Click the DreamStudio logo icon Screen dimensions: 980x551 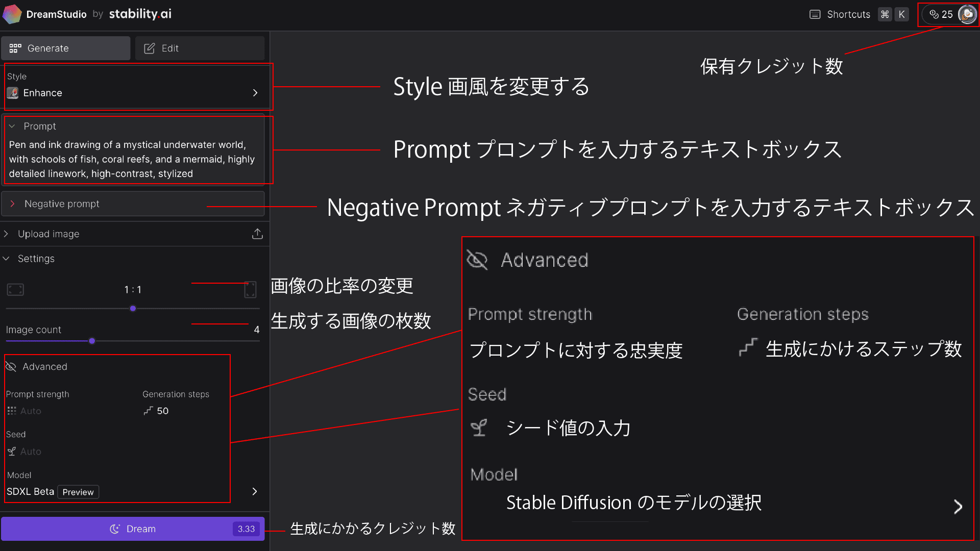13,14
